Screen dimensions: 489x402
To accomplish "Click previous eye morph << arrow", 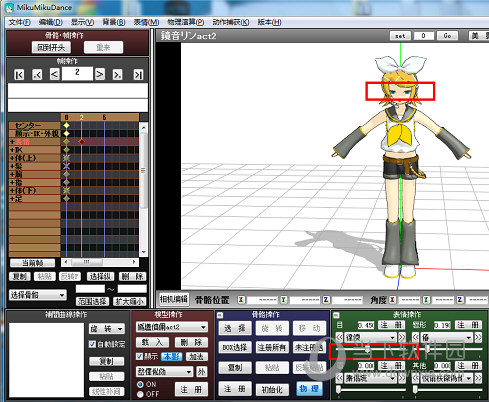I will click(339, 337).
